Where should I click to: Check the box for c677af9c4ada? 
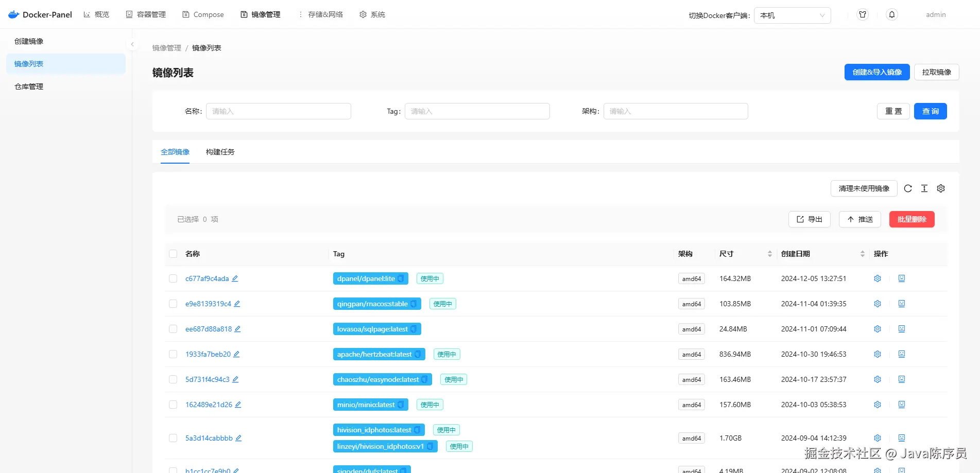click(x=173, y=278)
